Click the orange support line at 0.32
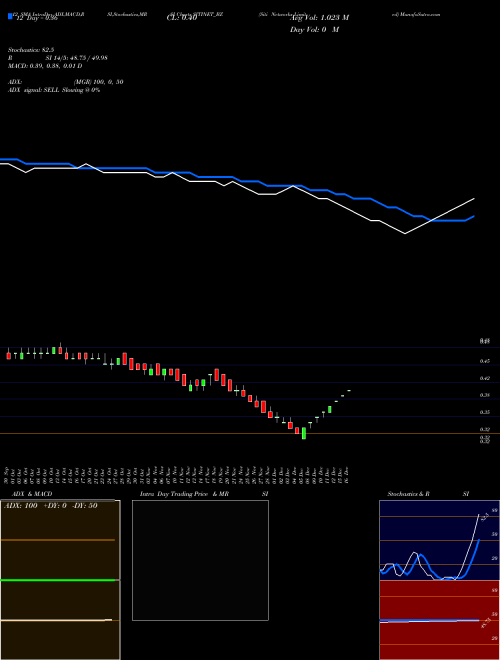 click(x=250, y=434)
